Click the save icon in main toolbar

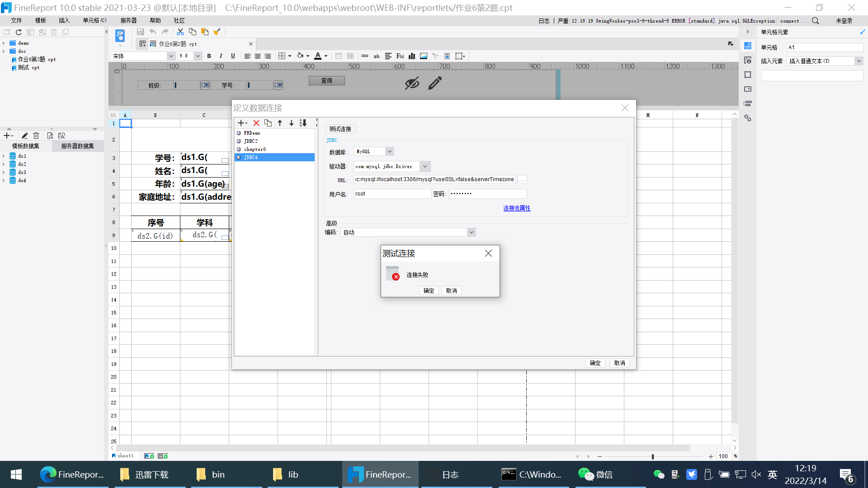point(141,32)
